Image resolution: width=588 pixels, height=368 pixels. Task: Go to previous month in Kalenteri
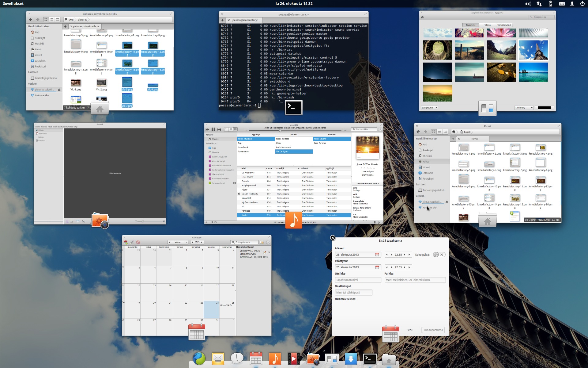pyautogui.click(x=169, y=242)
